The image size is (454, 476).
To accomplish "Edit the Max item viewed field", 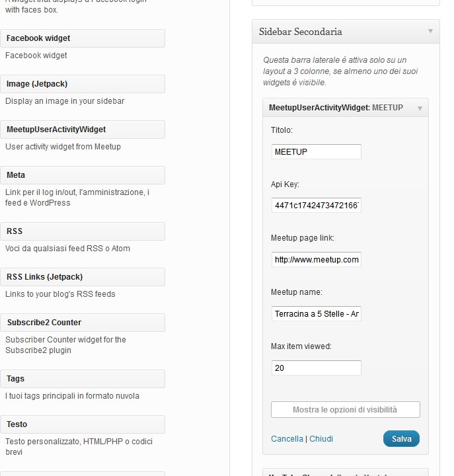I will [x=317, y=368].
